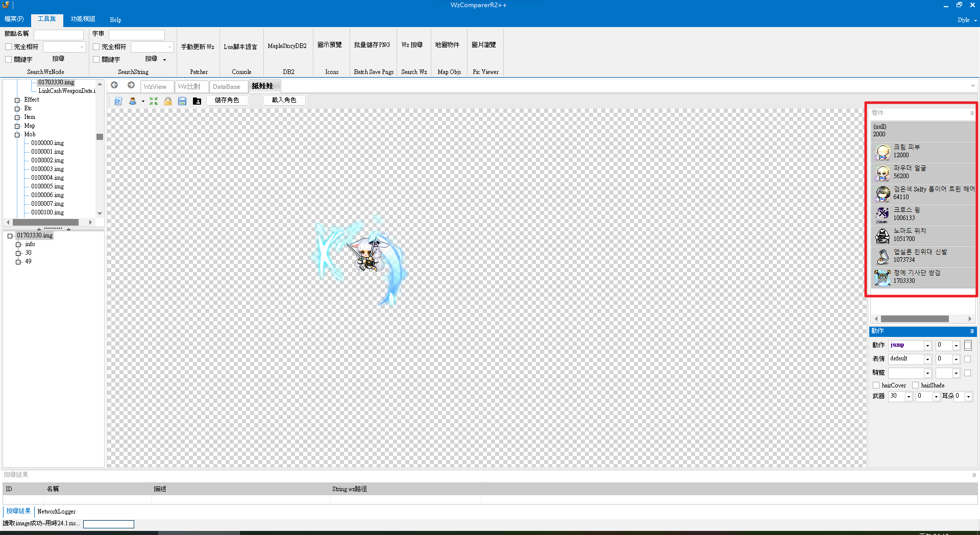Open the 表情 default dropdown
The image size is (980, 535).
[x=910, y=359]
